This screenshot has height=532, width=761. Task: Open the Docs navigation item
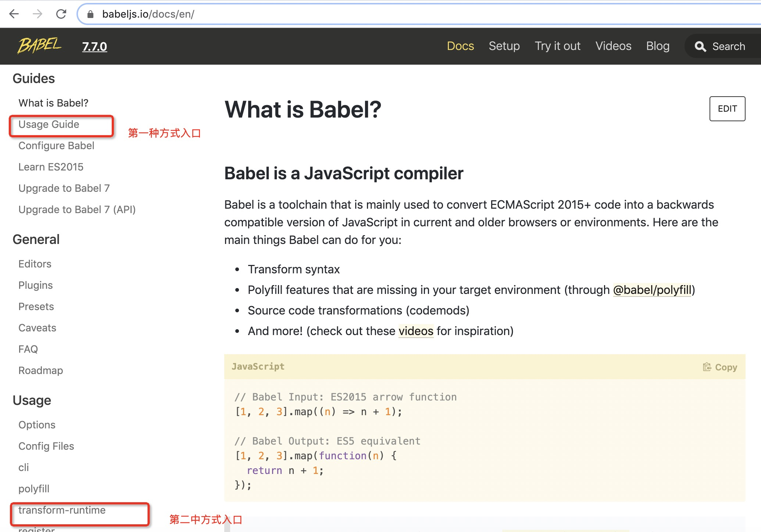pos(460,46)
